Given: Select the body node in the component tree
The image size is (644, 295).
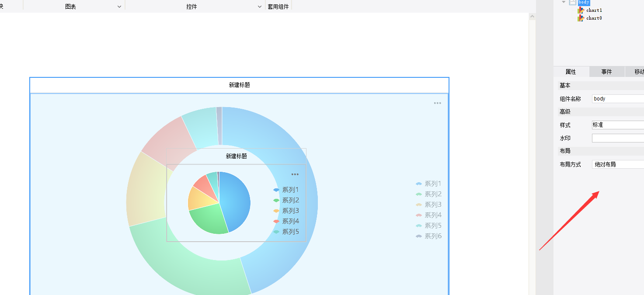Looking at the screenshot, I should 584,2.
